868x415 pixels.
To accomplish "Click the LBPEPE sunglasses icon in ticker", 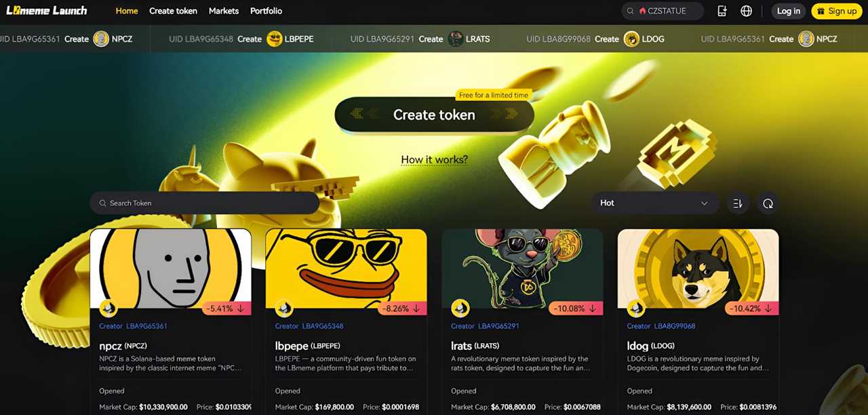I will coord(275,39).
